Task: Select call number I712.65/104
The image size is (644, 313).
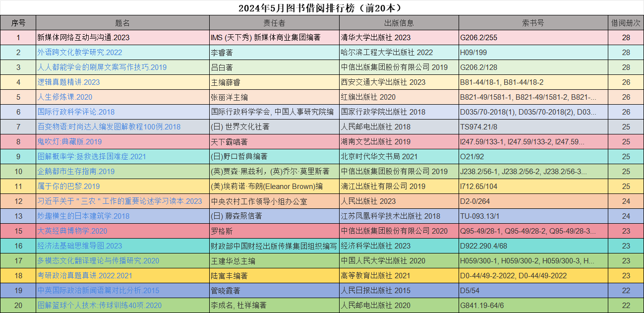Action: (x=478, y=187)
